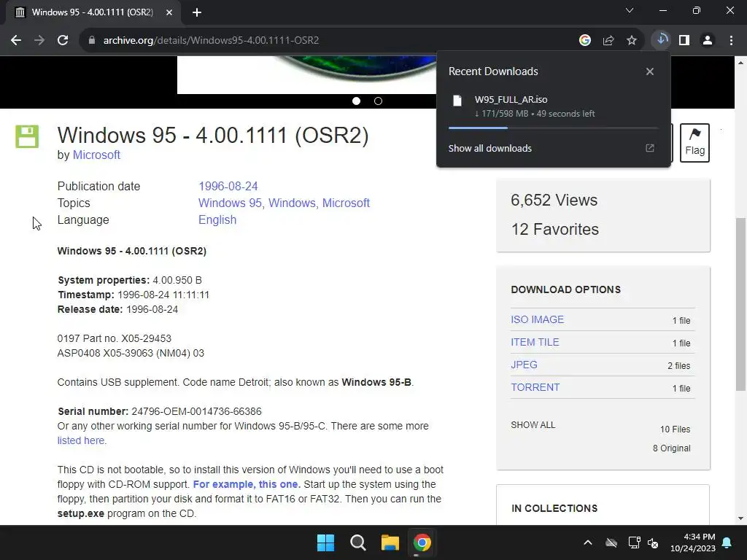Open the W95_FULL_AR.iso download entry
Screen dimensions: 747x560
click(553, 106)
